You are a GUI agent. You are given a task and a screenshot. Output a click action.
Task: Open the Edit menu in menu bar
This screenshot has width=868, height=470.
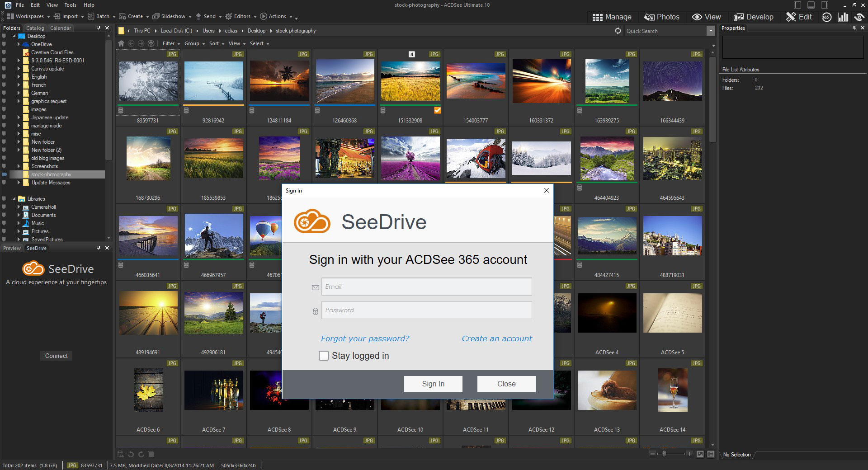tap(35, 5)
